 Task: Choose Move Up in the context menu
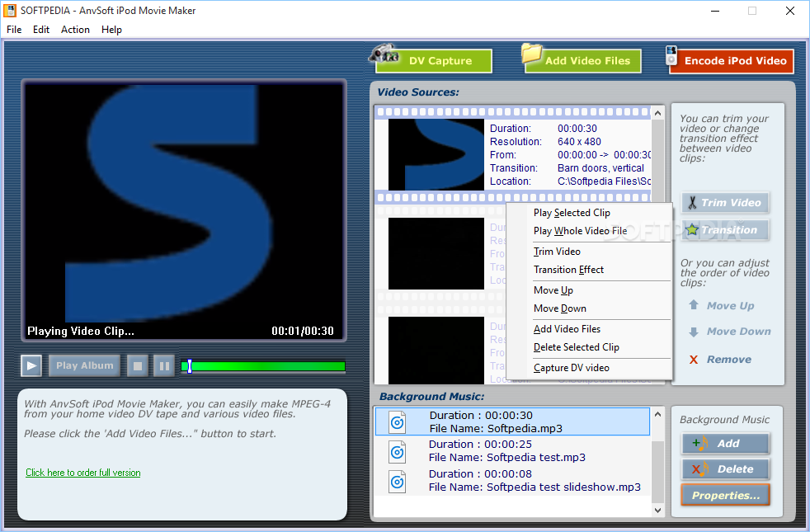tap(589, 290)
